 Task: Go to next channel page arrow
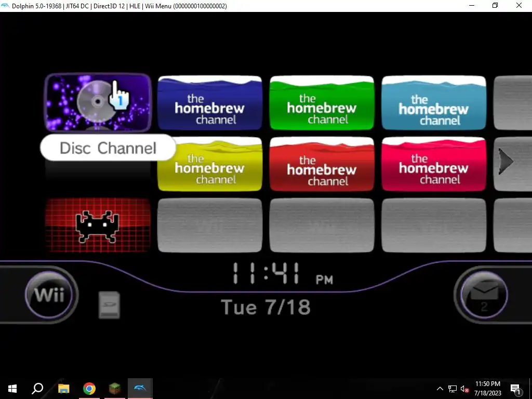(x=506, y=162)
